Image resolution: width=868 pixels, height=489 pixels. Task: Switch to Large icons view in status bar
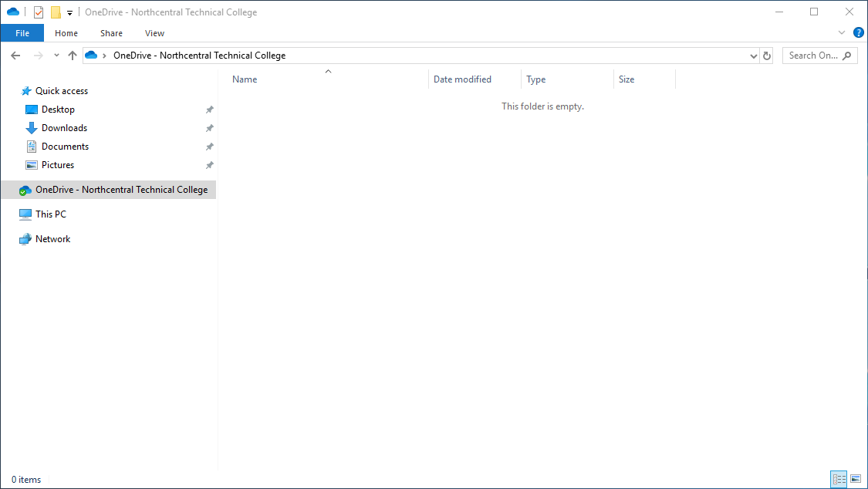click(x=856, y=479)
